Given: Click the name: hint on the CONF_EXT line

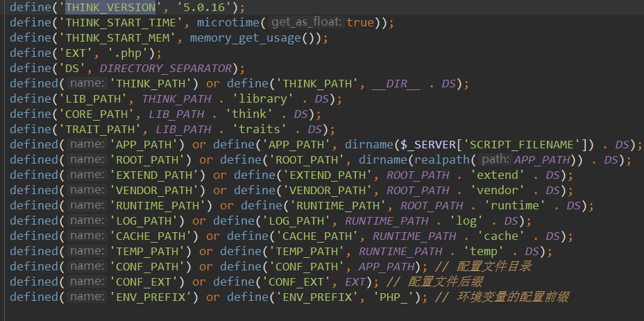Looking at the screenshot, I should coord(87,282).
